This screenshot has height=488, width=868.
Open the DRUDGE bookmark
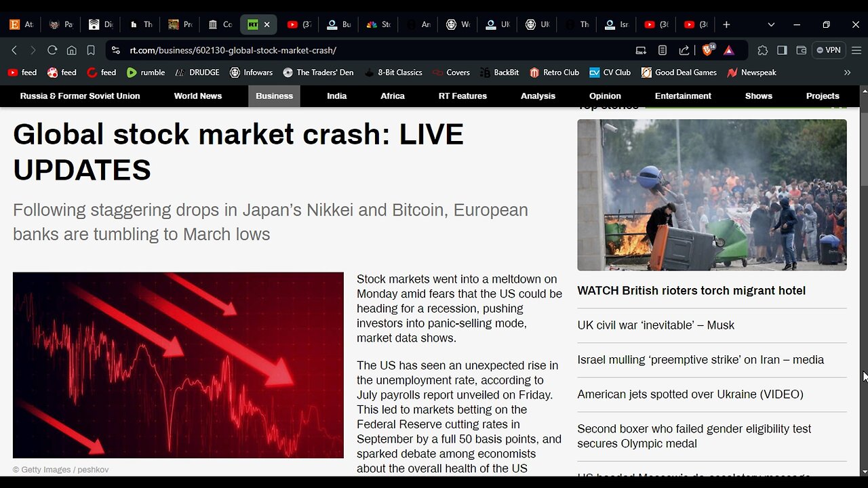(x=197, y=73)
